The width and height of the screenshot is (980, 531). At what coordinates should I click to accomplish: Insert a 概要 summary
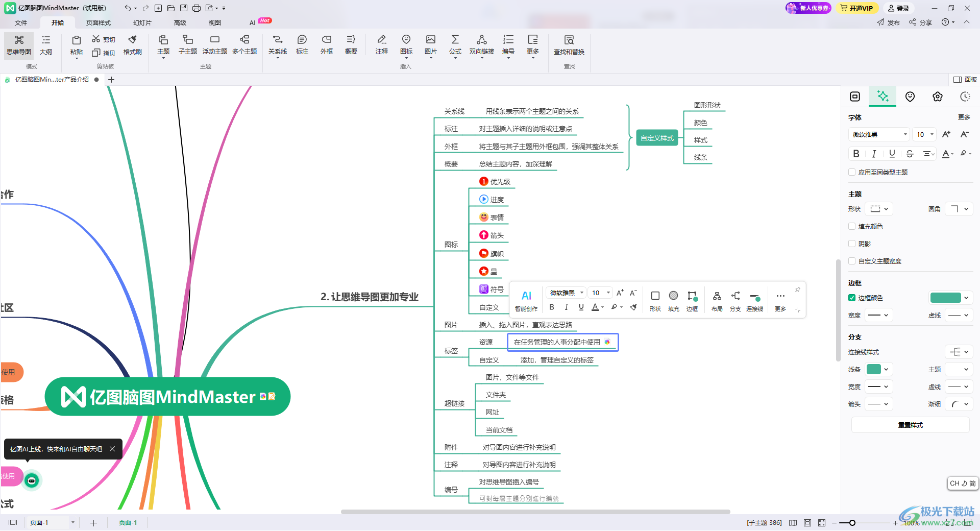[351, 45]
